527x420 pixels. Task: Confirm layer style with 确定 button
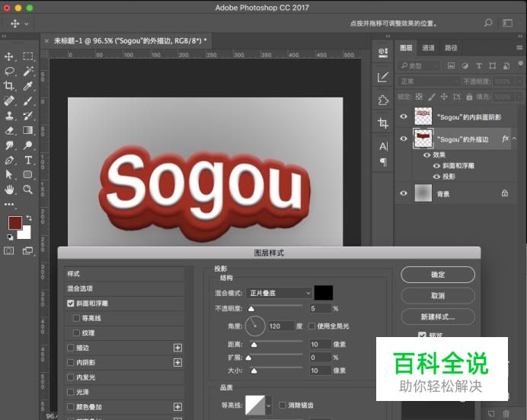tap(438, 275)
